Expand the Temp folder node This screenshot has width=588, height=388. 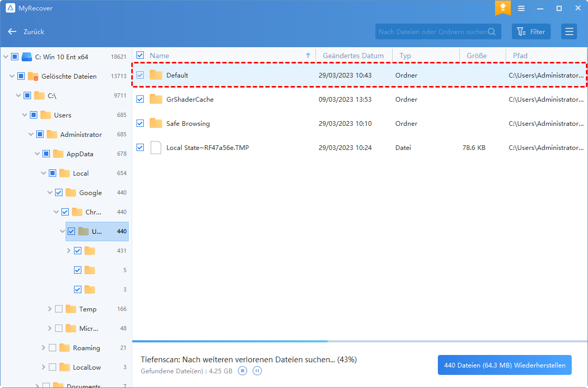(50, 309)
